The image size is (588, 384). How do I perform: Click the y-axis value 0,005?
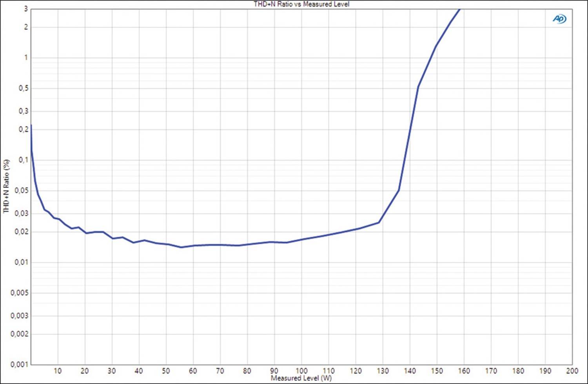pos(20,293)
